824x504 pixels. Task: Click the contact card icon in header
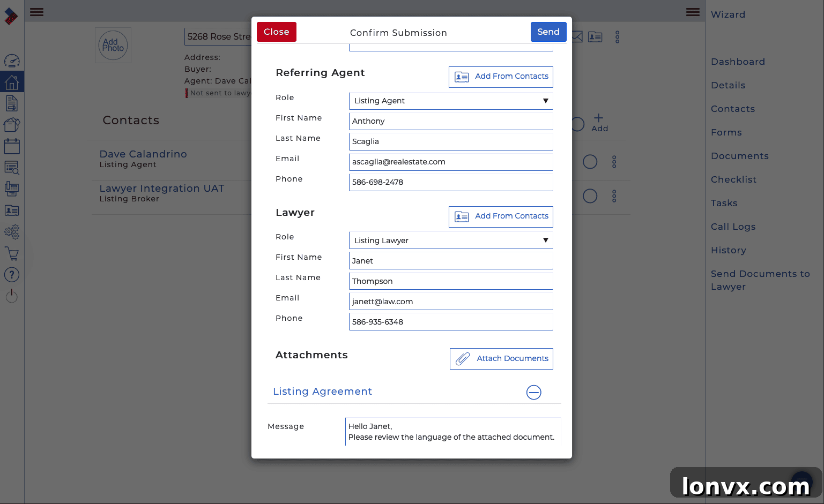coord(595,37)
